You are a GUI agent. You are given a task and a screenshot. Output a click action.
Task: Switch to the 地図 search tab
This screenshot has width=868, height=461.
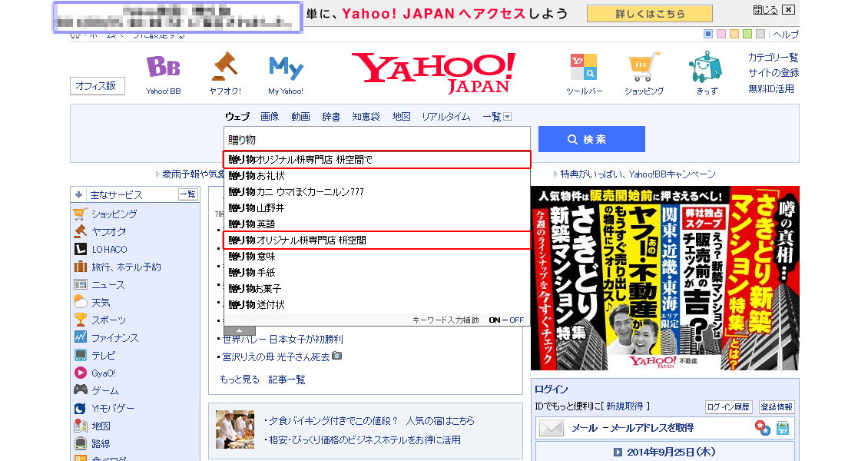tap(401, 117)
